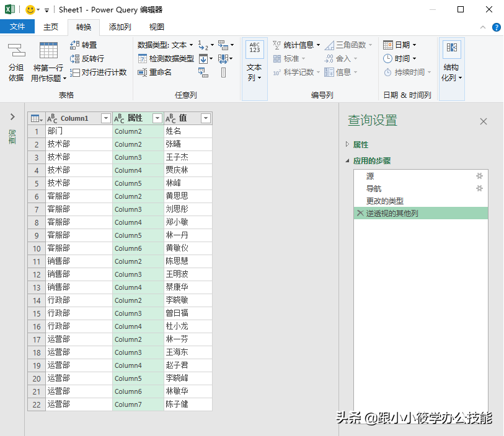Click cell 黄敏仪
Image resolution: width=504 pixels, height=436 pixels.
[188, 248]
